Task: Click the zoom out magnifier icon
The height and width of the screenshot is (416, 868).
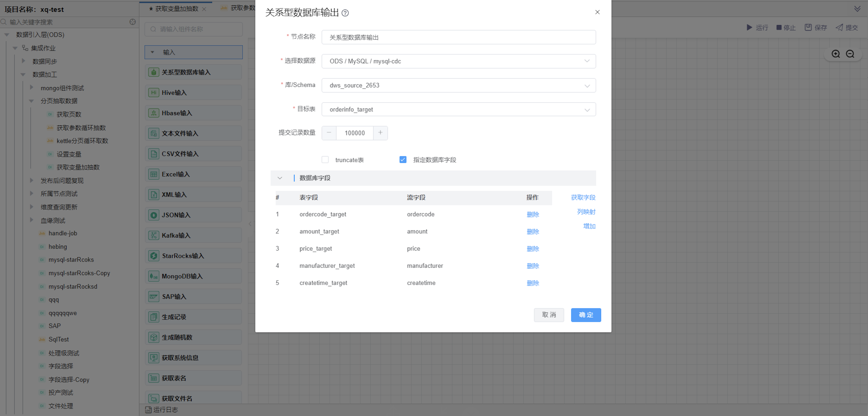Action: point(850,54)
